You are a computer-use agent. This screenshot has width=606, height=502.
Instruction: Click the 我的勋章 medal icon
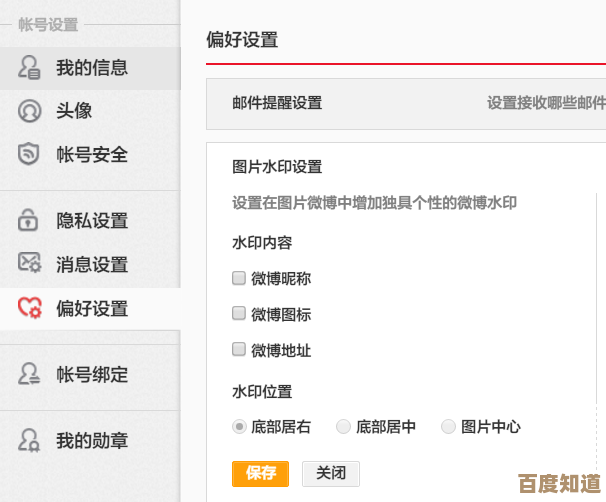[x=29, y=440]
